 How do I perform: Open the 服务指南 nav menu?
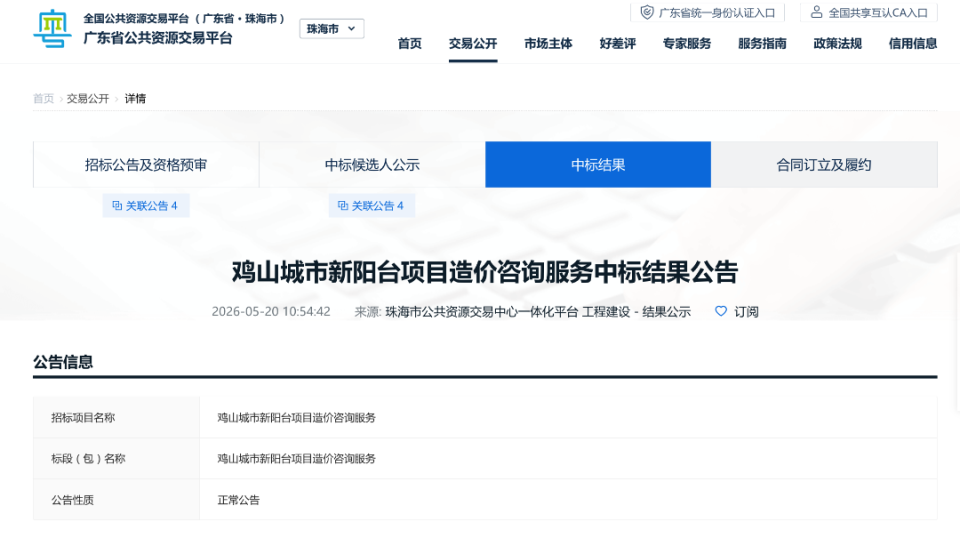(x=762, y=43)
